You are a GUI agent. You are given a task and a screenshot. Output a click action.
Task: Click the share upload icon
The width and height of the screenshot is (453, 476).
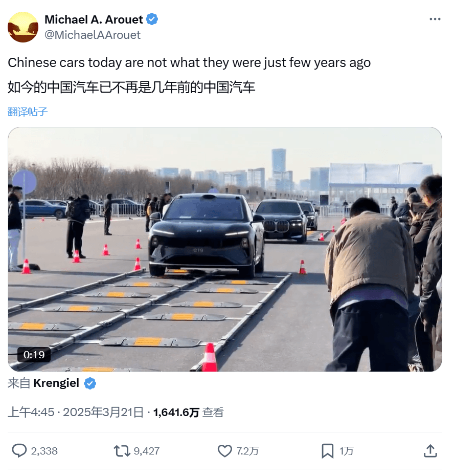(431, 451)
